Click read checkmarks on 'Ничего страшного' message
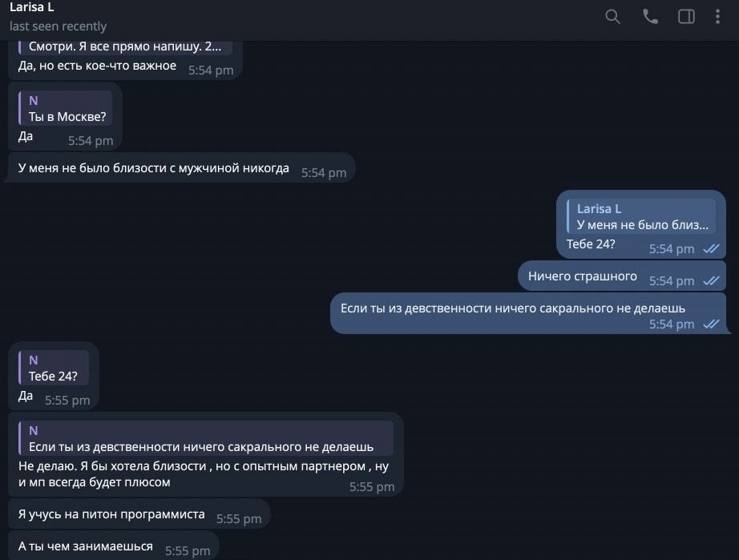Viewport: 739px width, 560px height. click(x=711, y=281)
